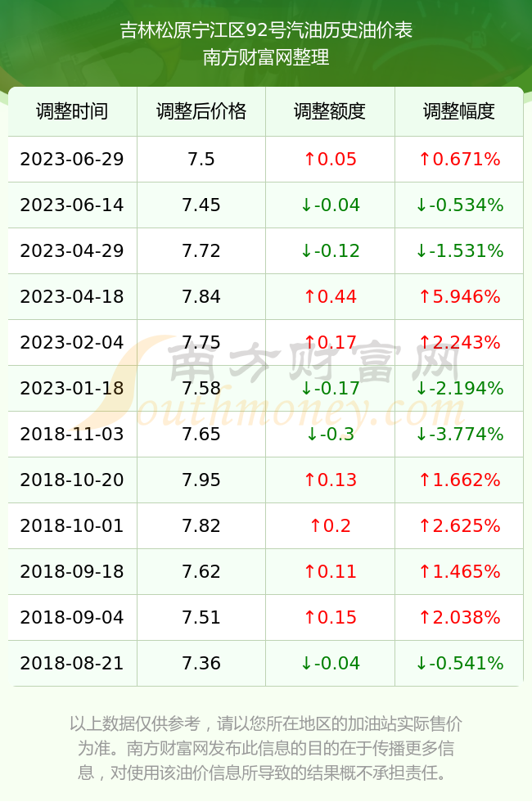Click the ↑2.625% percentage cell
532x802 pixels.
tap(459, 525)
